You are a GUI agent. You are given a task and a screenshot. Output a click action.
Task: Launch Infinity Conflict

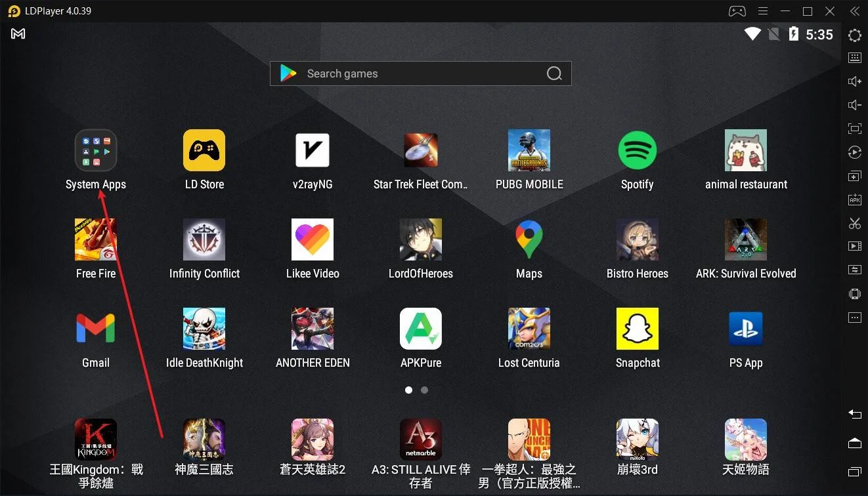click(x=204, y=239)
